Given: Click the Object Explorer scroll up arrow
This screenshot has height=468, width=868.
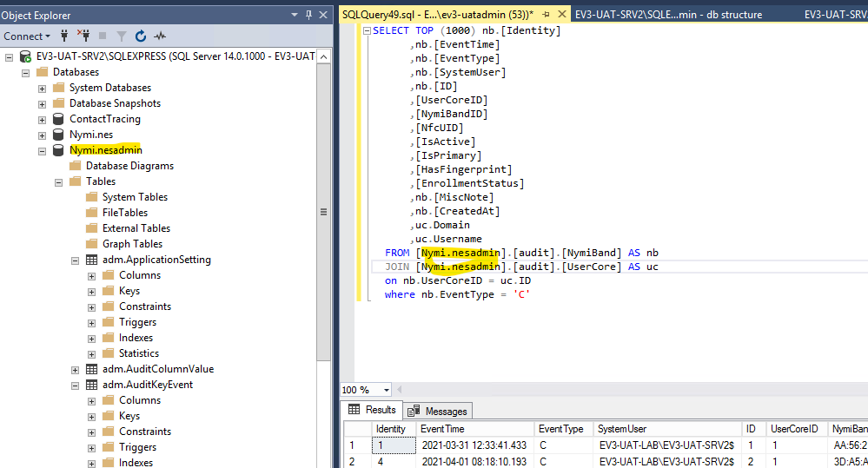Looking at the screenshot, I should tap(324, 57).
